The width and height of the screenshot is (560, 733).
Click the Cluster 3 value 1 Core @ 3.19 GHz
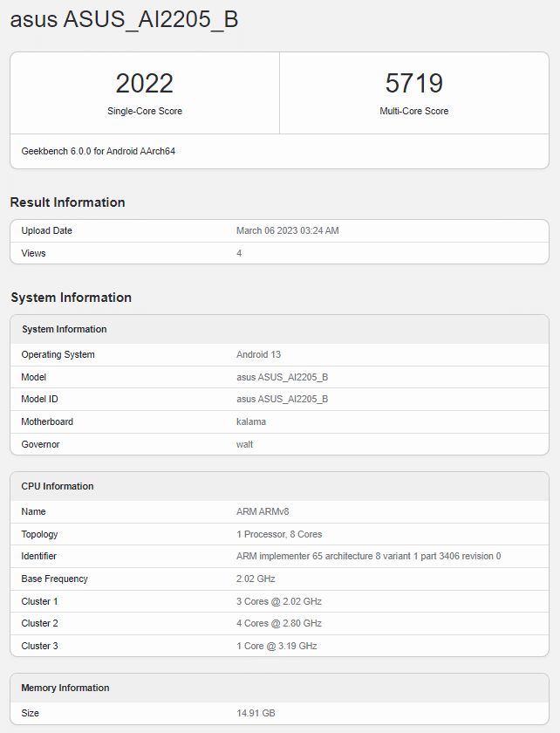277,646
